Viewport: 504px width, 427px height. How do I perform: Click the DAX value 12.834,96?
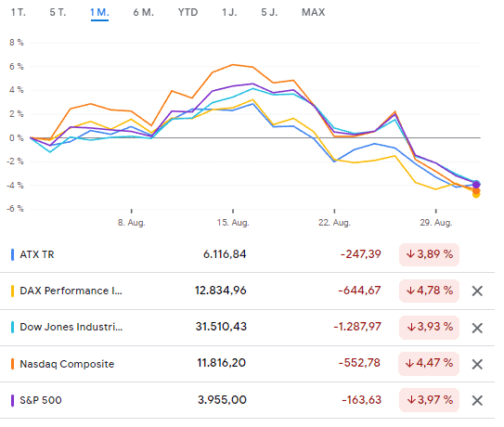pyautogui.click(x=221, y=291)
